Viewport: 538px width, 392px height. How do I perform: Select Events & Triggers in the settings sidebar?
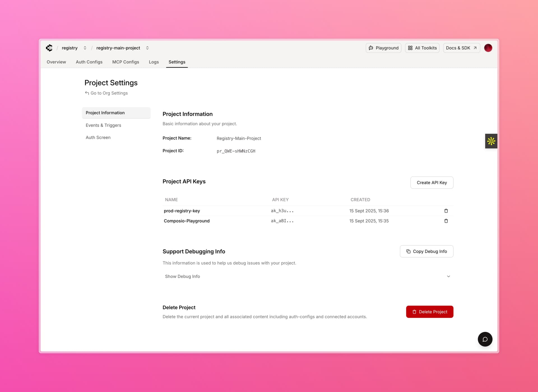103,125
